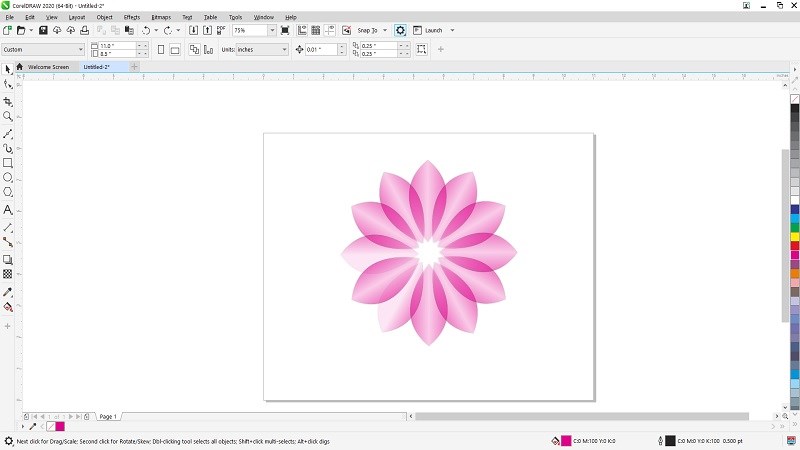
Task: Select the Crop tool in the toolbox
Action: point(8,102)
